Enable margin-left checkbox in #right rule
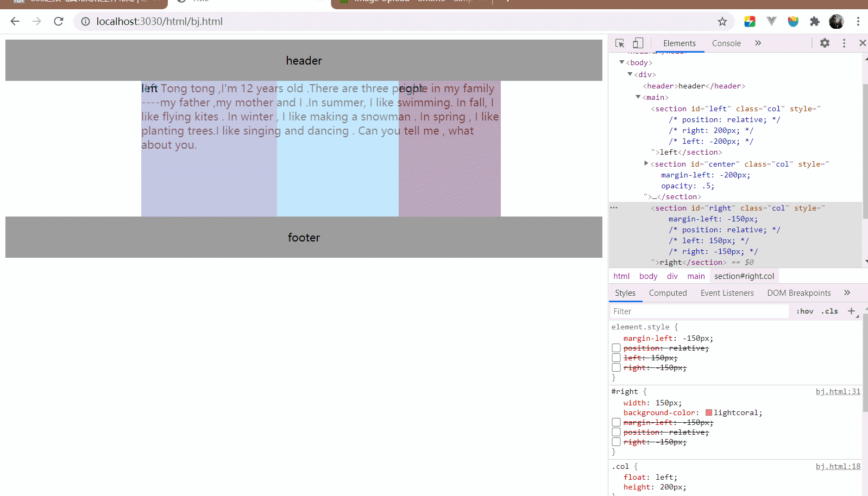 [616, 422]
